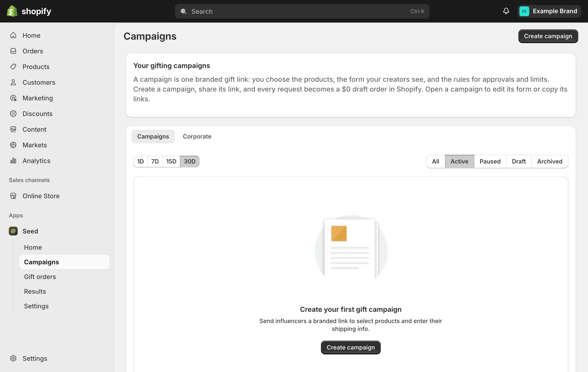Viewport: 588px width, 372px height.
Task: Click 'Your gifting campaigns' heading
Action: click(x=172, y=66)
